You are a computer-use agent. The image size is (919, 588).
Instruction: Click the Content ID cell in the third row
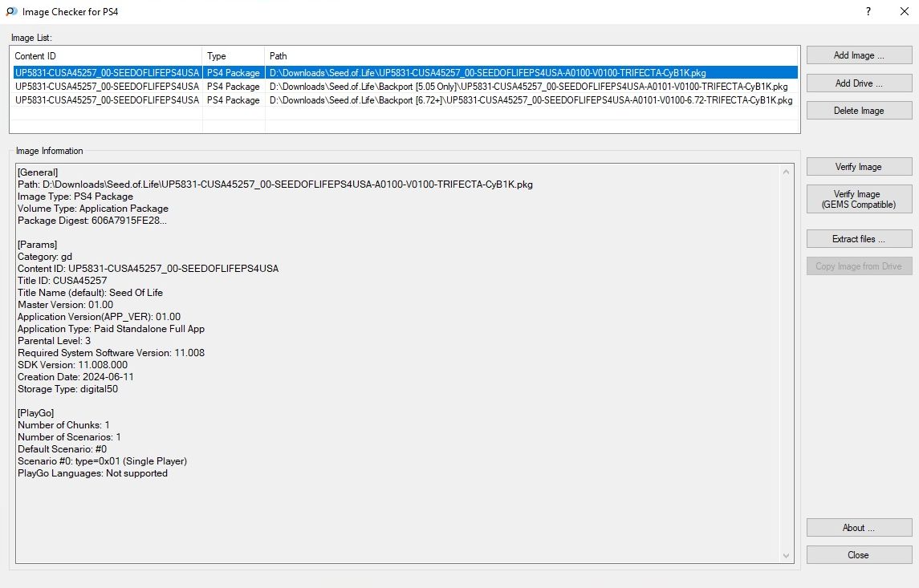coord(108,100)
